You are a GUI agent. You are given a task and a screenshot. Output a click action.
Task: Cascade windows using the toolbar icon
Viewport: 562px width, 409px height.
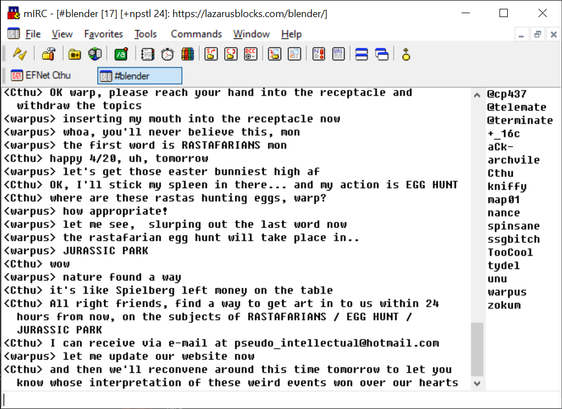(382, 54)
